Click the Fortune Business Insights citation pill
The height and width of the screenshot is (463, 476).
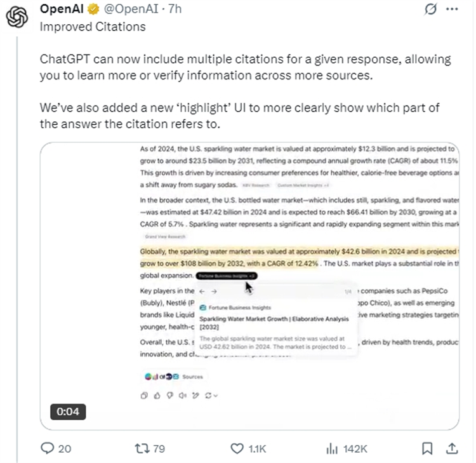(226, 276)
